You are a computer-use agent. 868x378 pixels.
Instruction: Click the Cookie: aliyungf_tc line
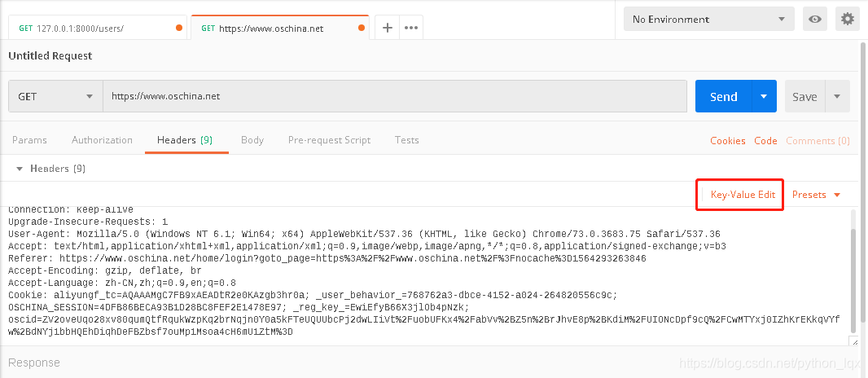point(312,295)
